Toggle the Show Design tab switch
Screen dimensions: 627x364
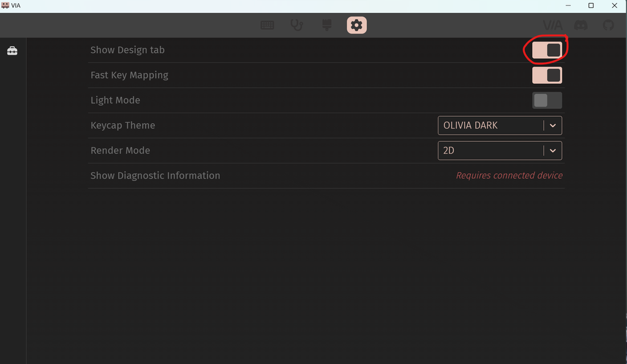547,50
